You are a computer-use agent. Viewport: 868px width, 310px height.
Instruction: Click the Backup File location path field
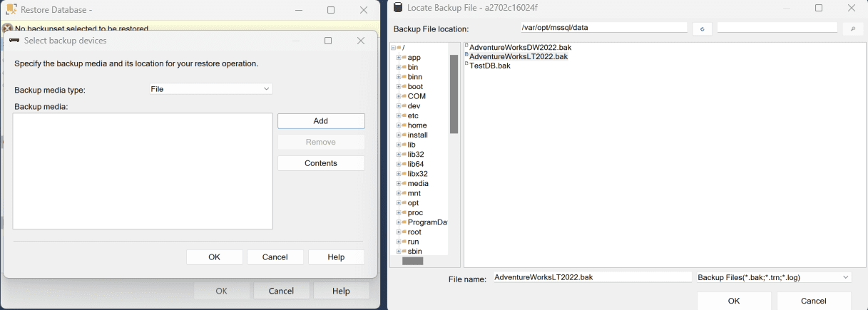[x=603, y=28]
